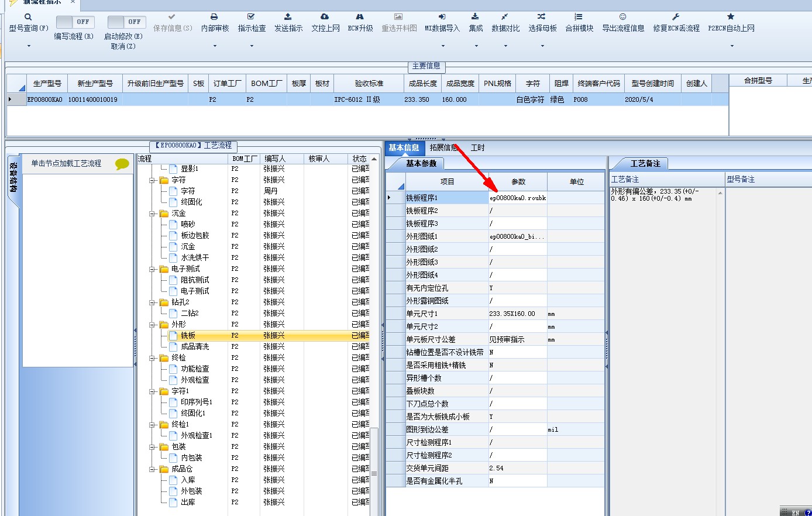Open the 选择母板 dropdown arrow
Viewport: 812px width, 516px height.
point(542,46)
